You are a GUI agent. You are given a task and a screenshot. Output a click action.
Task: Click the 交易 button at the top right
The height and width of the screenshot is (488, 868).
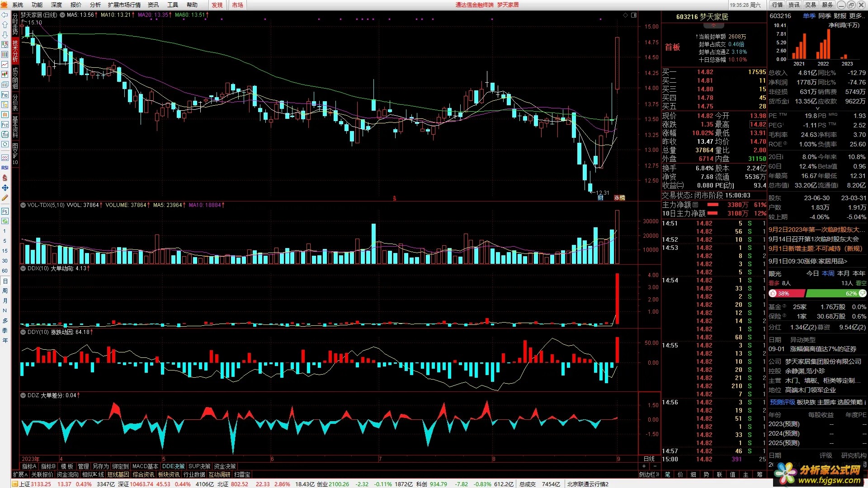(x=811, y=5)
